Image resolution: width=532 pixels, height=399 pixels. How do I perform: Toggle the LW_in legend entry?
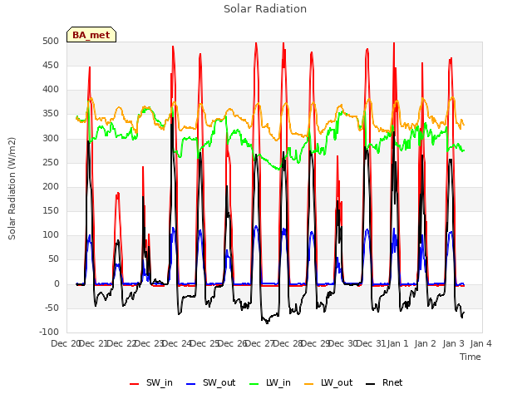pos(270,382)
